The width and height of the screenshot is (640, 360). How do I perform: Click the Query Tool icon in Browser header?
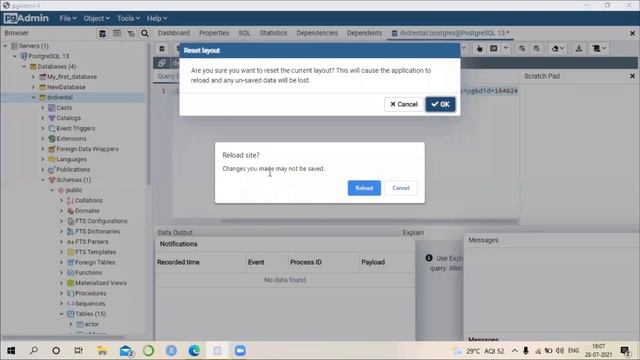pyautogui.click(x=102, y=33)
